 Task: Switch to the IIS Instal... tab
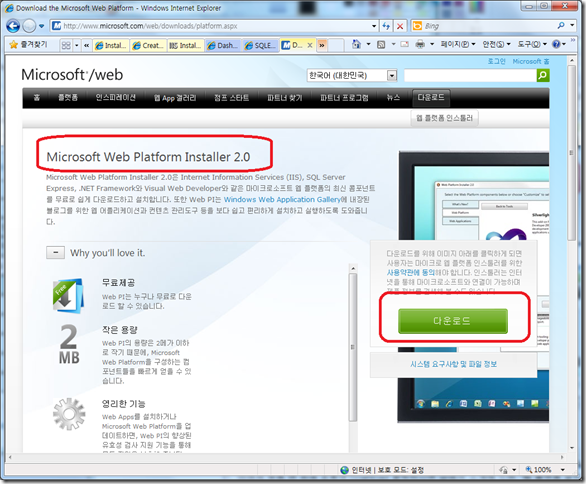click(186, 45)
